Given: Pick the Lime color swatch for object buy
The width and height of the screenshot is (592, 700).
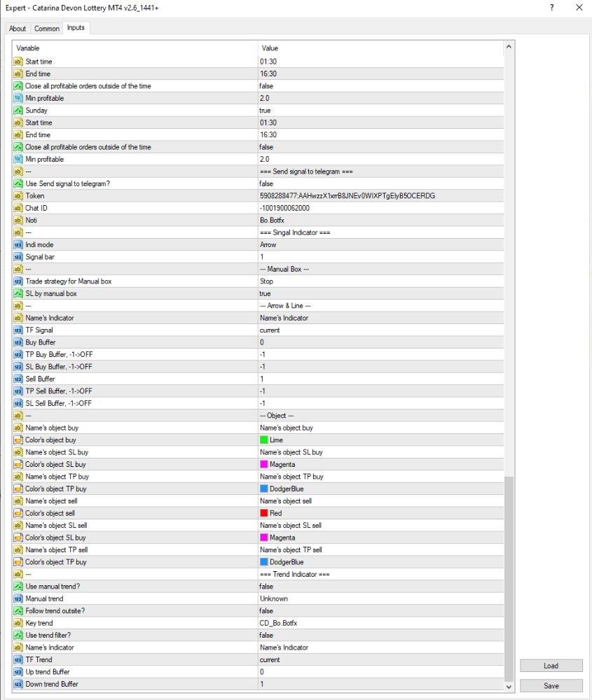Looking at the screenshot, I should (x=264, y=440).
